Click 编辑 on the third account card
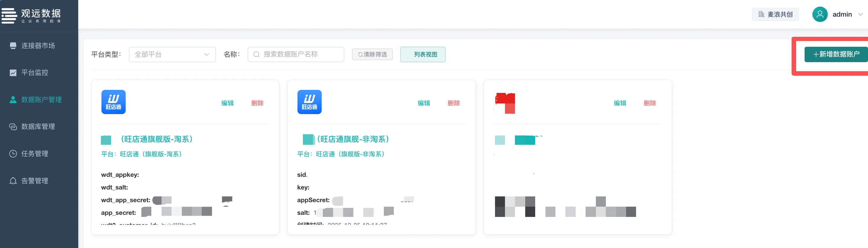868x248 pixels. [620, 103]
